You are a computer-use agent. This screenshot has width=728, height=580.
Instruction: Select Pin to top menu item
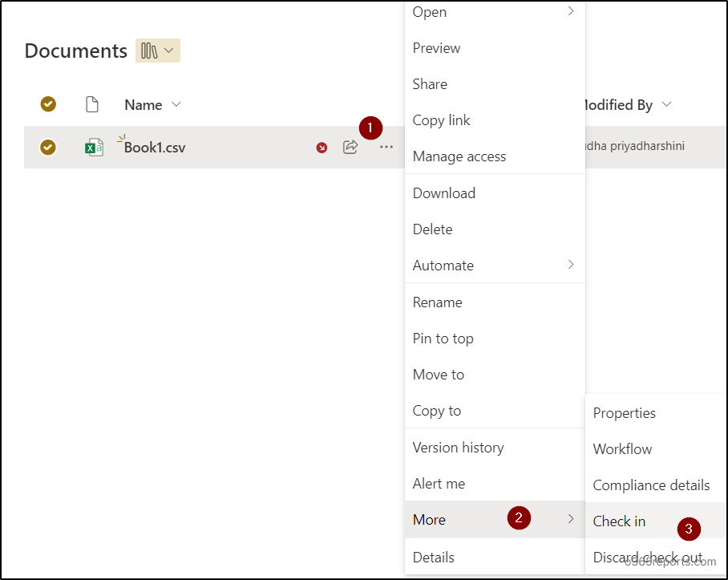pyautogui.click(x=495, y=339)
